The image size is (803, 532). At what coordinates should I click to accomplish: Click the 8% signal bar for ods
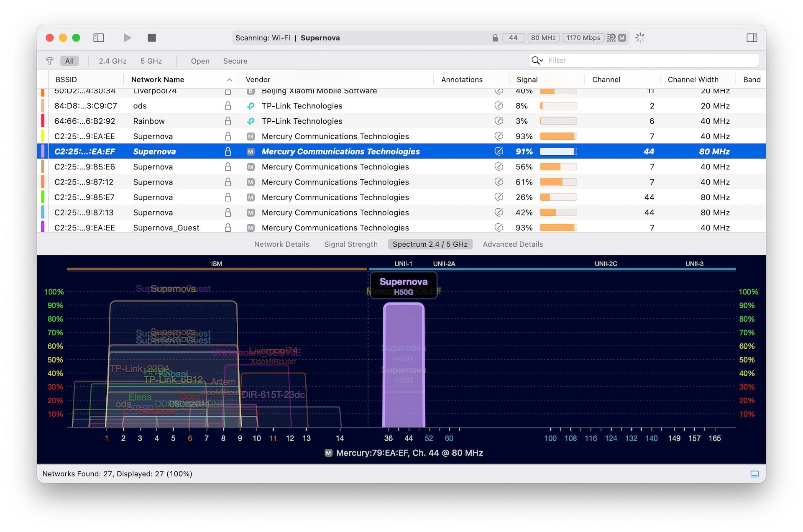(x=558, y=106)
